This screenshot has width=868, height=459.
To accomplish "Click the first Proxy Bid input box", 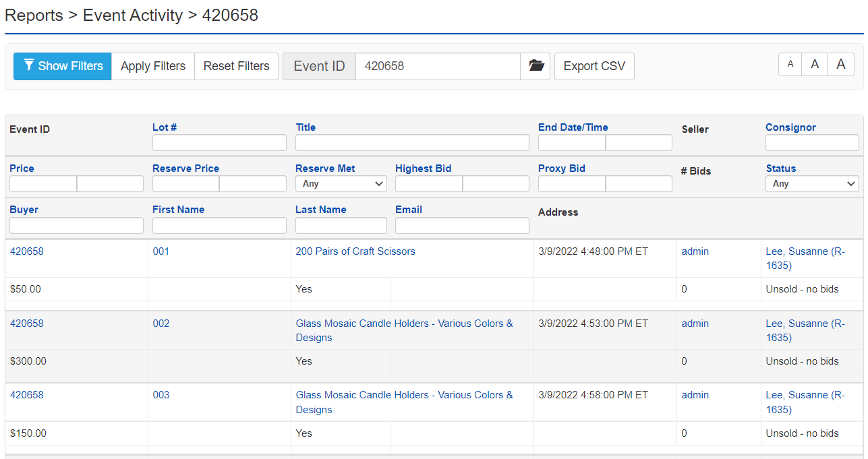I will pyautogui.click(x=572, y=183).
